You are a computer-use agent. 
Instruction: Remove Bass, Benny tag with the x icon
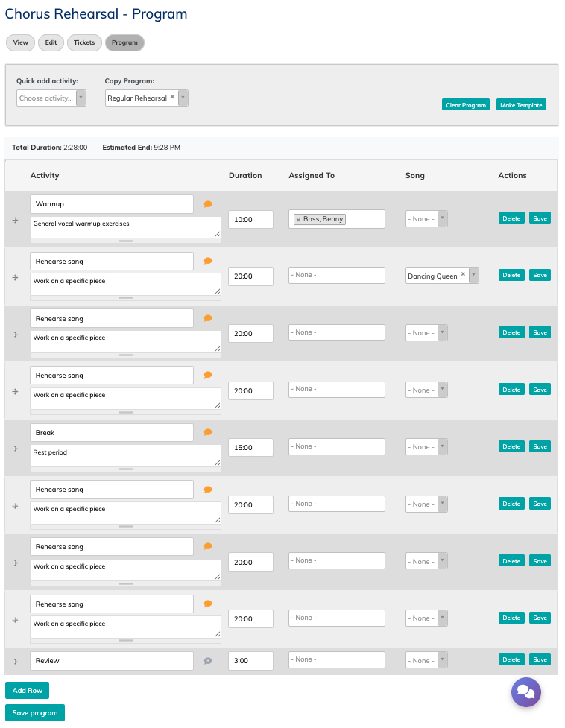(298, 220)
